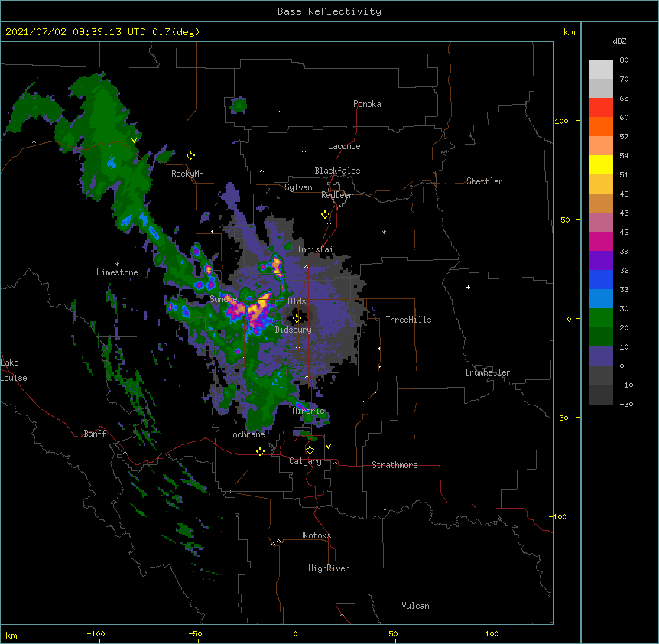This screenshot has height=644, width=659.
Task: Click the Lake Louise label
Action: 14,370
